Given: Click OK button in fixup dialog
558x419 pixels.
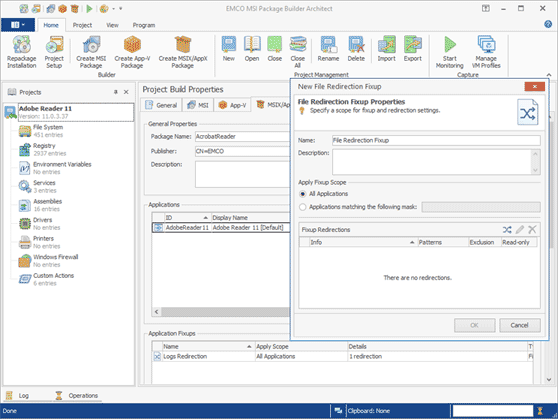Looking at the screenshot, I should (474, 325).
